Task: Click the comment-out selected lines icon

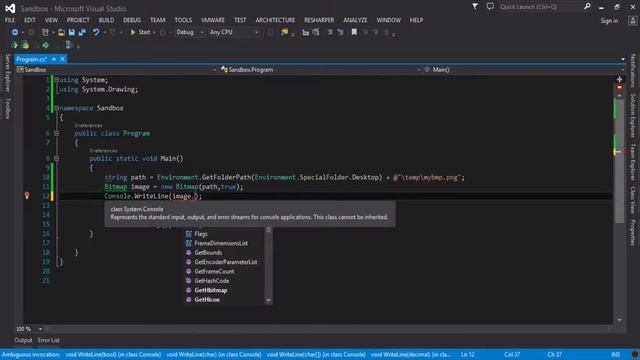Action: tap(329, 32)
